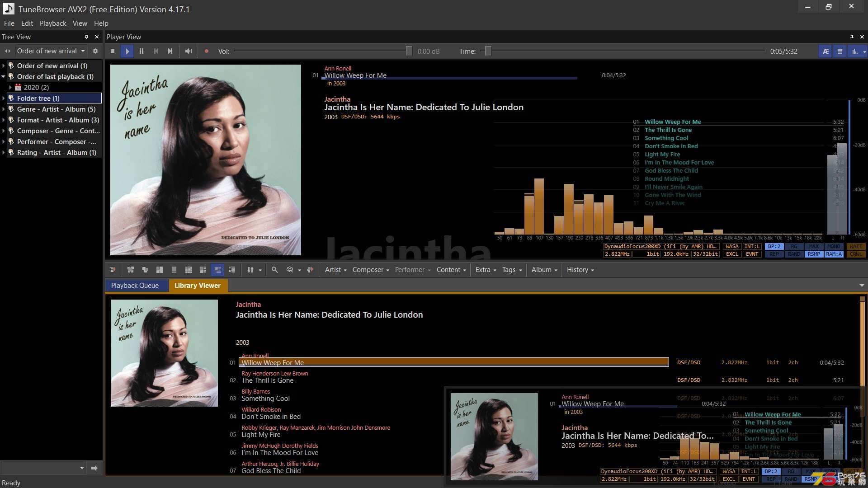Switch to Library Viewer tab

coord(198,286)
